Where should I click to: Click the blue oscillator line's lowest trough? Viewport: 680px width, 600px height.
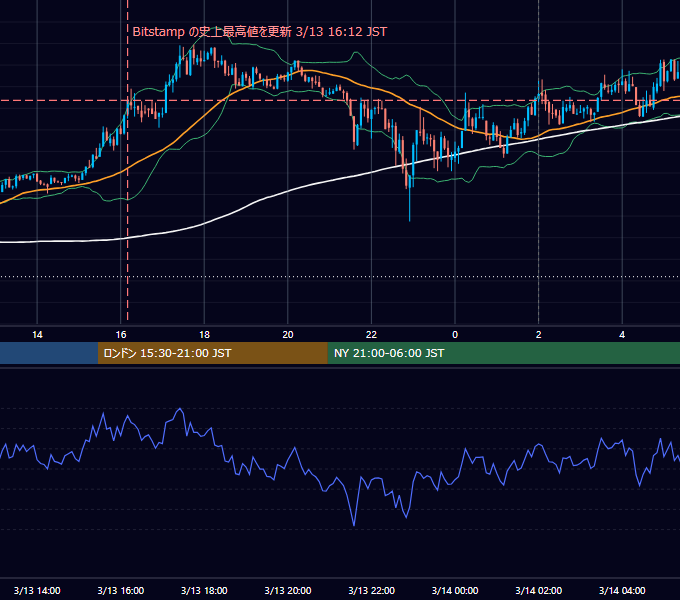click(x=354, y=525)
